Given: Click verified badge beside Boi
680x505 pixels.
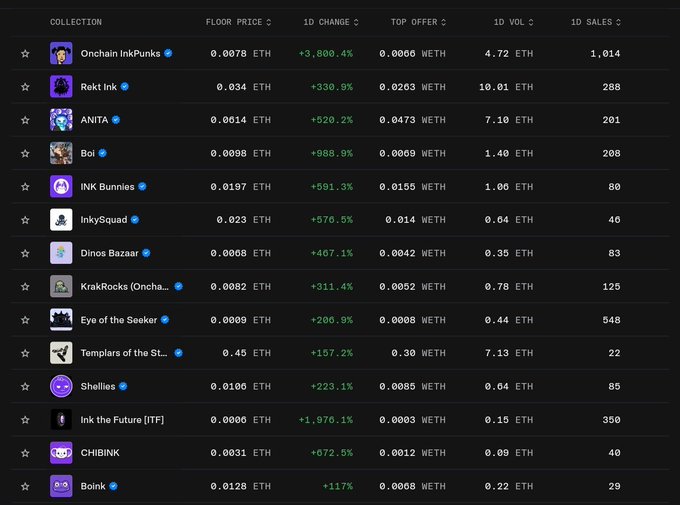Looking at the screenshot, I should [x=102, y=153].
